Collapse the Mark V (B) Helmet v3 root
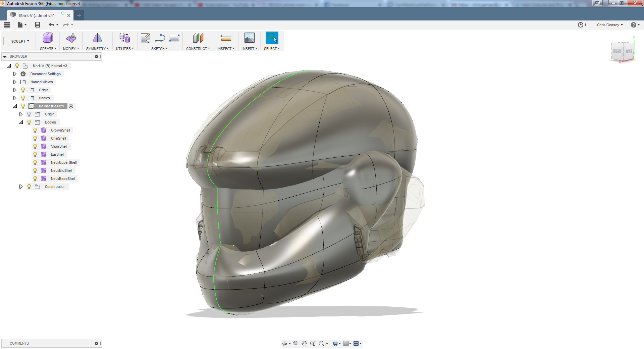 tap(9, 66)
